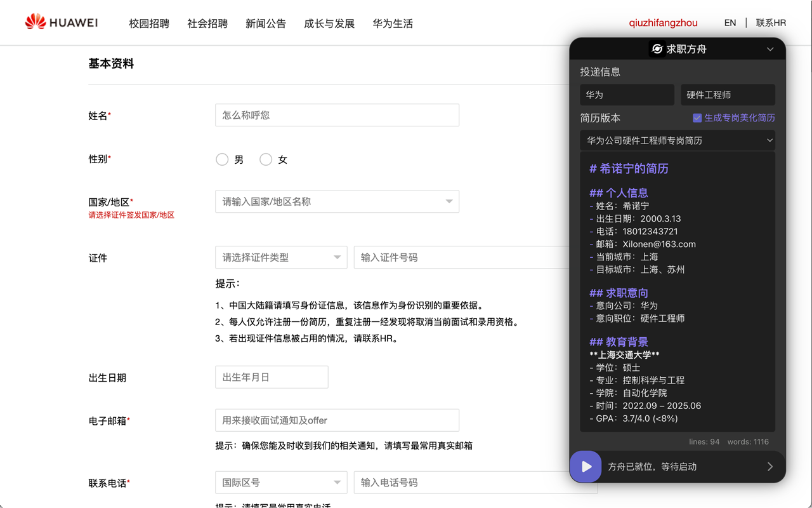Click the qiuzhifangzhou account link
Screen dimensions: 812x508
tap(663, 23)
